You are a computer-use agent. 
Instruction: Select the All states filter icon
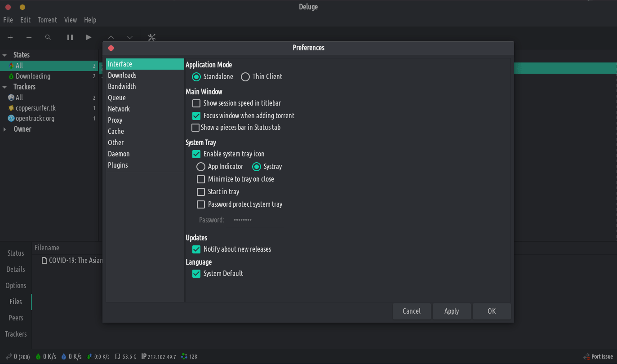click(11, 66)
